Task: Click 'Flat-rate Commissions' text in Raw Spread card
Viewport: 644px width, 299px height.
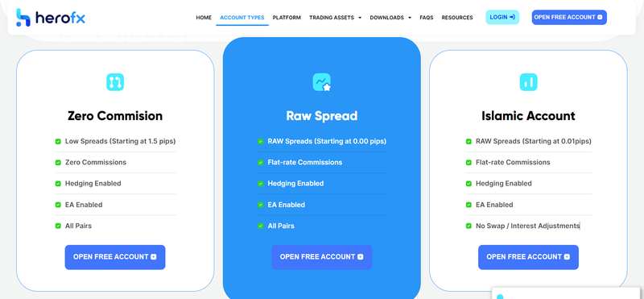Action: coord(305,163)
